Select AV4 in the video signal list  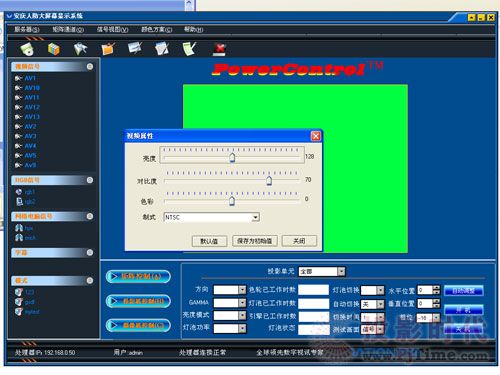point(30,146)
